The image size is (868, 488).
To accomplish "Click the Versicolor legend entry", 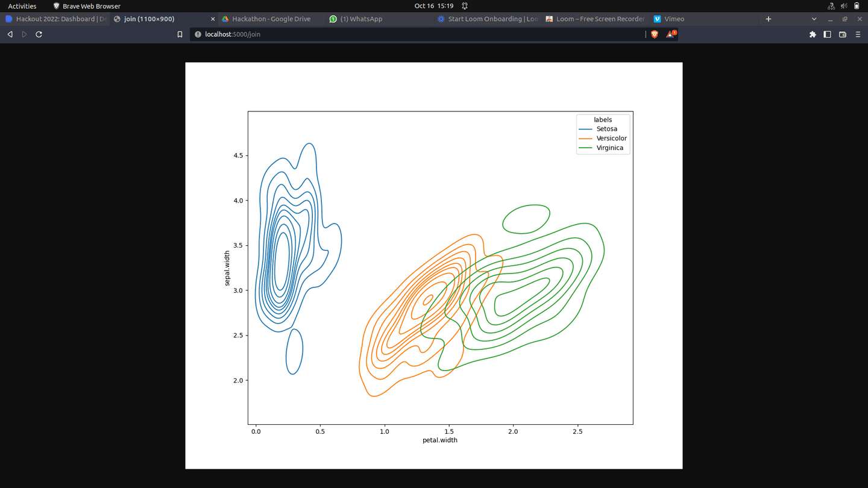I will pos(603,139).
